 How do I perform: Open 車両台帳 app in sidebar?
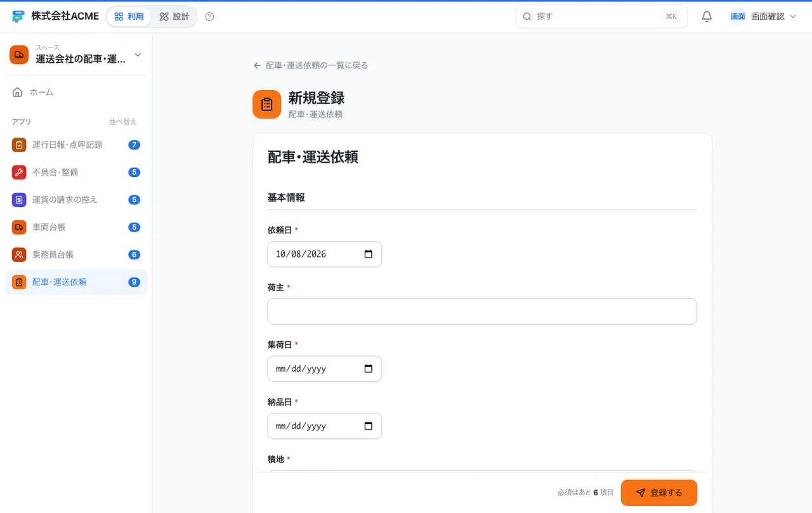(76, 227)
